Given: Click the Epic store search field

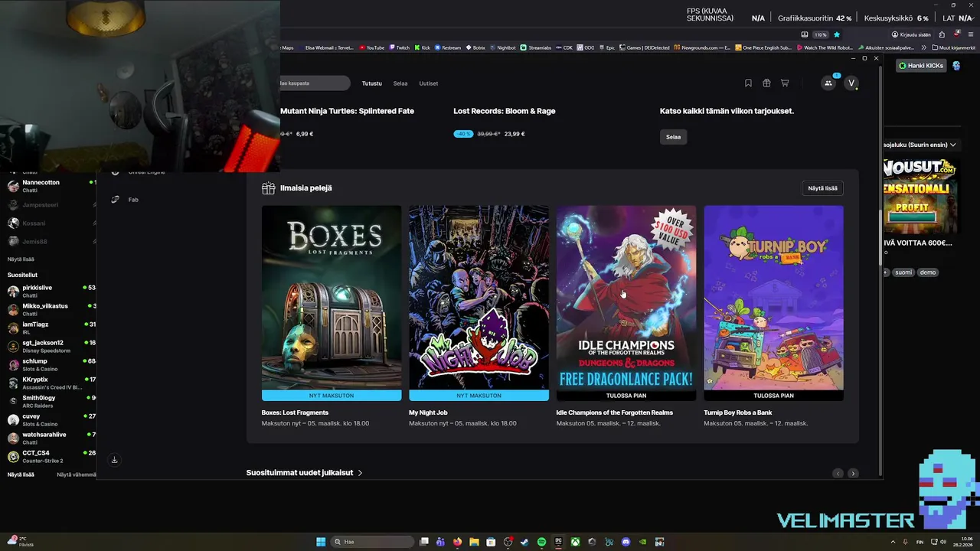Looking at the screenshot, I should pos(315,83).
